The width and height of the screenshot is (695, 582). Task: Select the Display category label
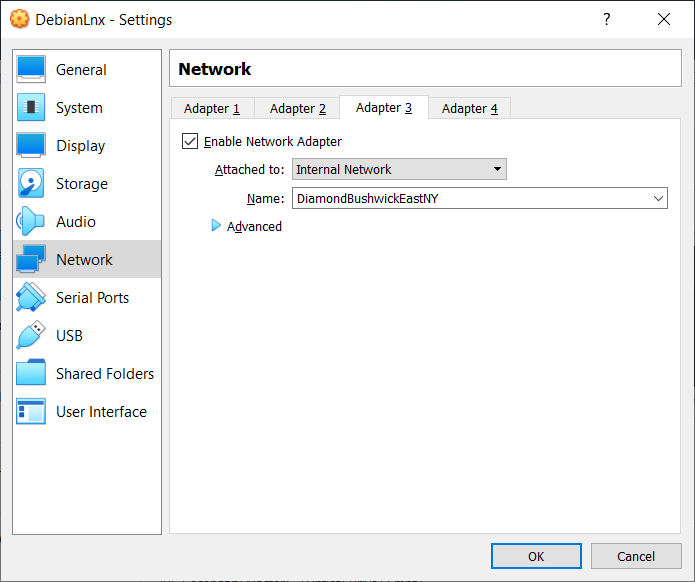coord(81,146)
